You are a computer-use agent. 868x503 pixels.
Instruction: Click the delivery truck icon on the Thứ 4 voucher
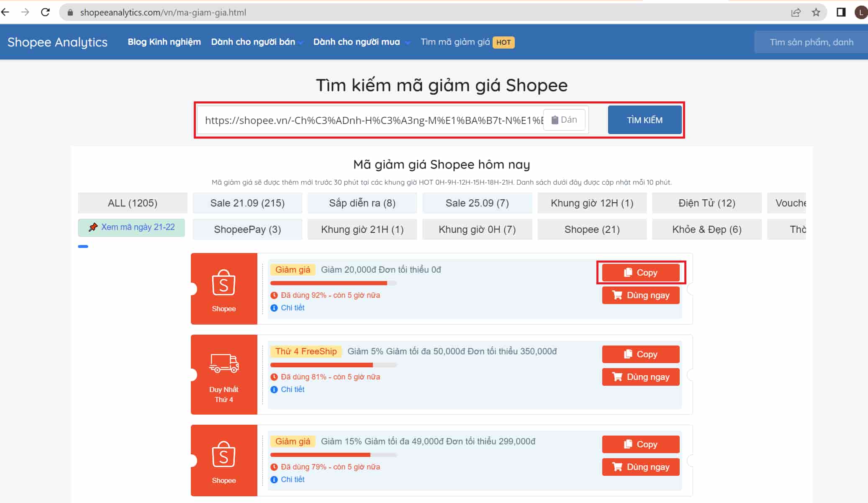(x=224, y=363)
